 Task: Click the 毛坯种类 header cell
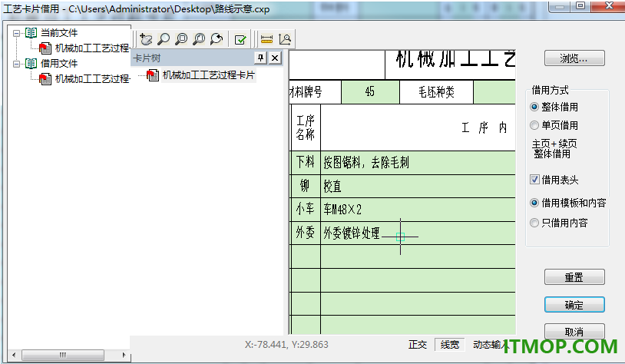pyautogui.click(x=436, y=91)
